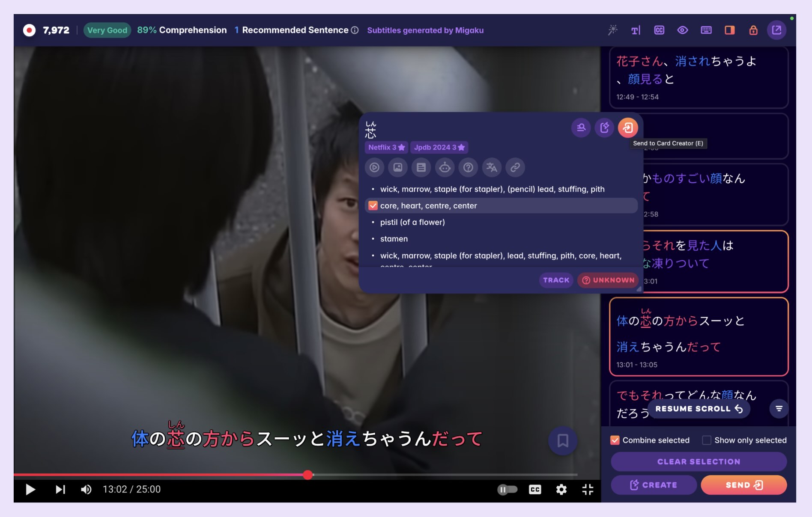Toggle the autopause switch in player bar
This screenshot has width=812, height=517.
click(507, 489)
